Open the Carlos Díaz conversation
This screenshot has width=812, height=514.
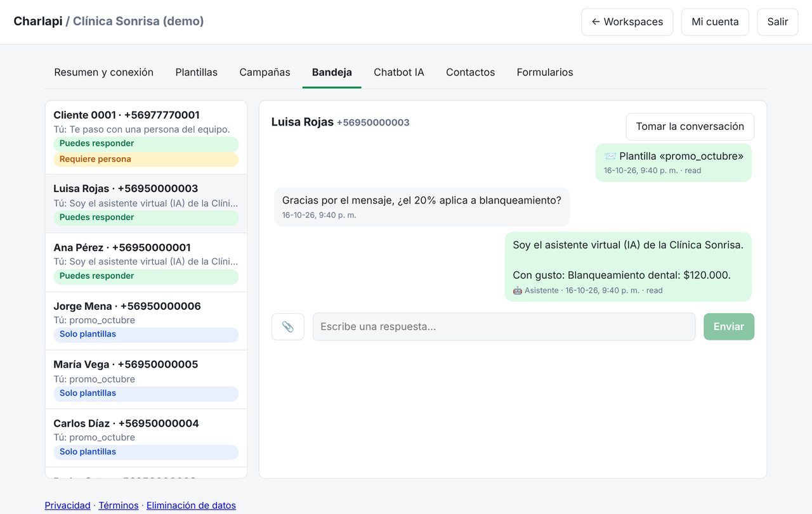coord(146,438)
